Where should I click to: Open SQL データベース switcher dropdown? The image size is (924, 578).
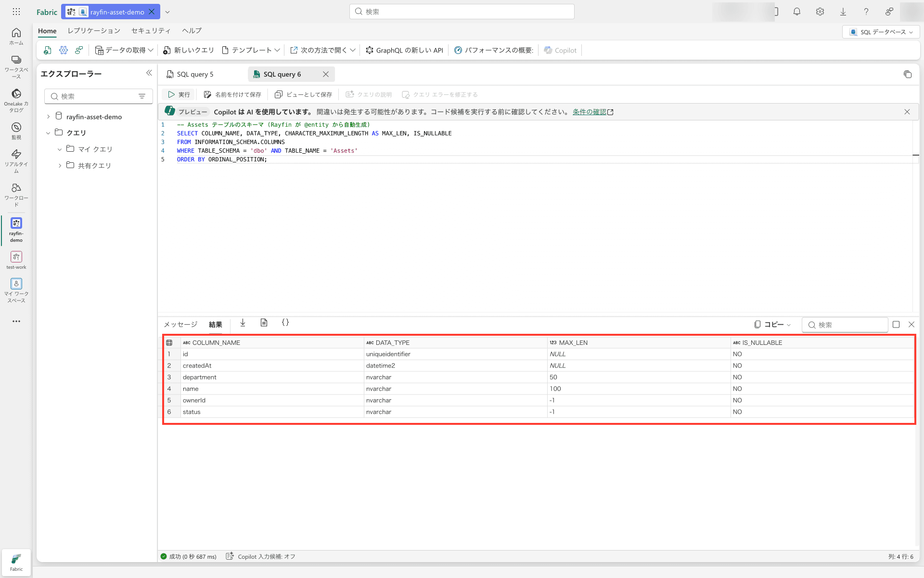(881, 32)
